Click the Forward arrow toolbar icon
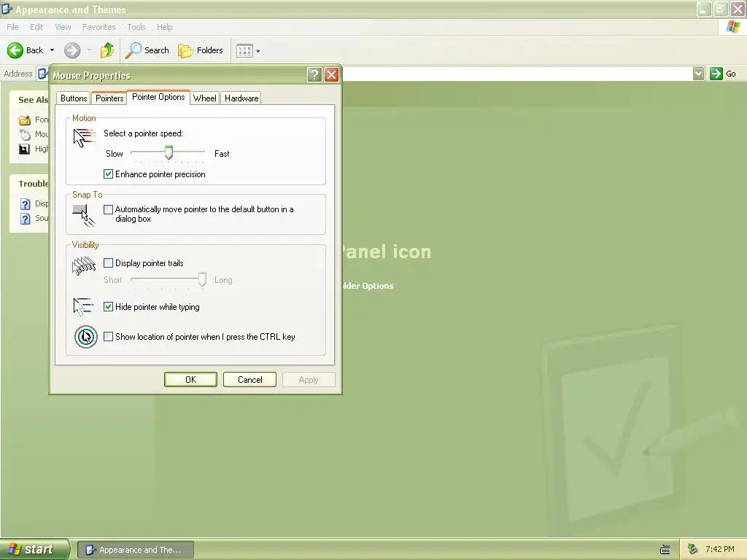This screenshot has height=560, width=747. (72, 50)
